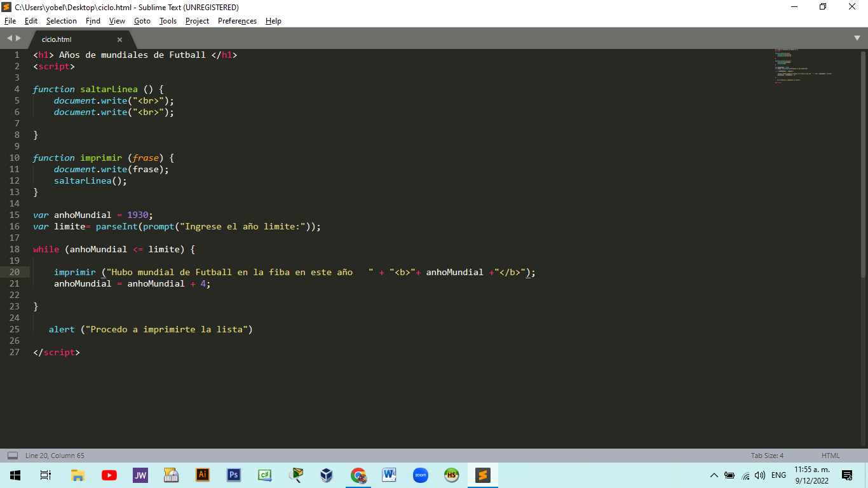
Task: Open the Find menu
Action: 93,21
